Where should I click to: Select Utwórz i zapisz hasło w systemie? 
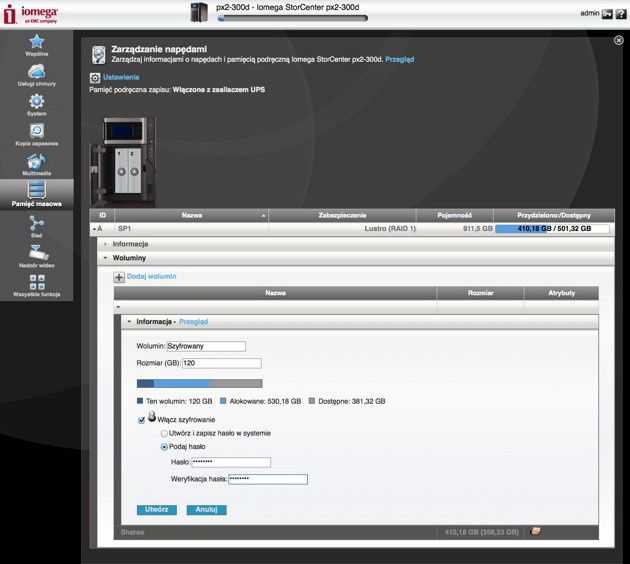[x=164, y=433]
